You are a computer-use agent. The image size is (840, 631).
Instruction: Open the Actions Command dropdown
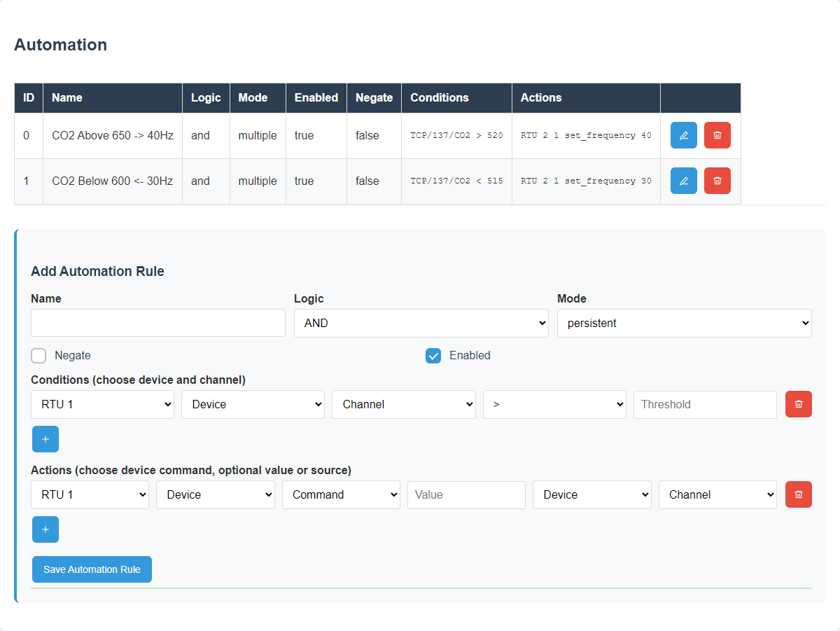tap(341, 494)
